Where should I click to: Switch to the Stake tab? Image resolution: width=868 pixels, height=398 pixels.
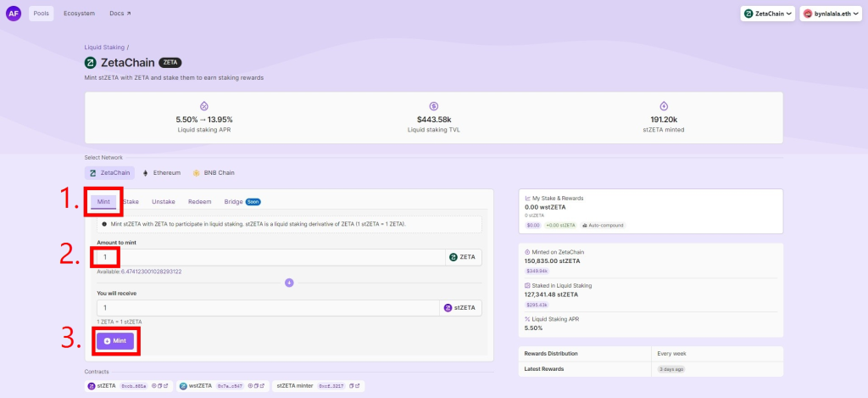(x=131, y=202)
